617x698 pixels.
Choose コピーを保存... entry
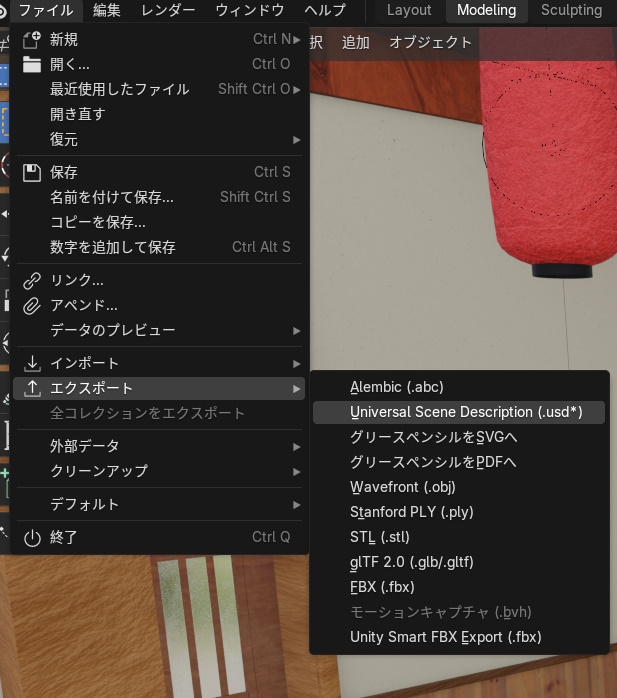pyautogui.click(x=159, y=222)
